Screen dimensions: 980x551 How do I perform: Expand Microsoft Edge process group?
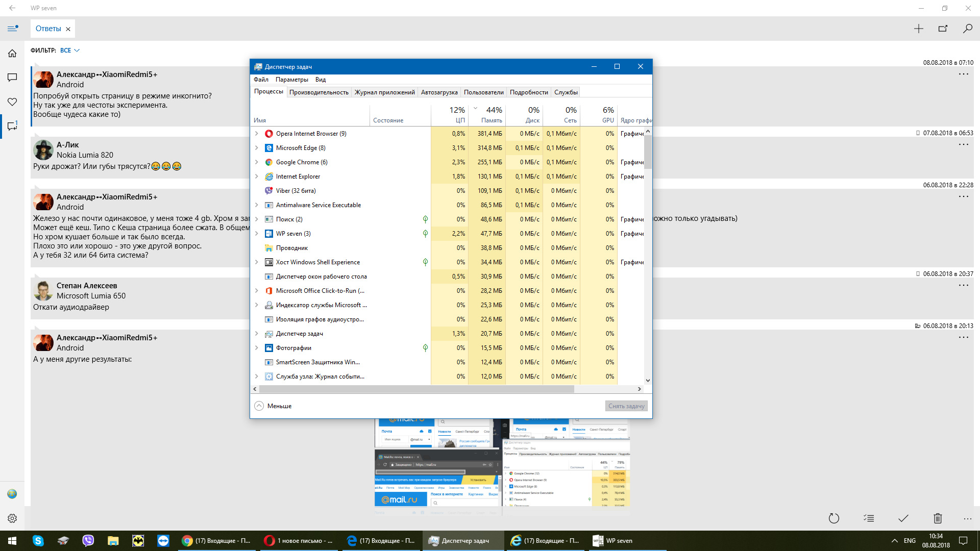click(x=256, y=148)
